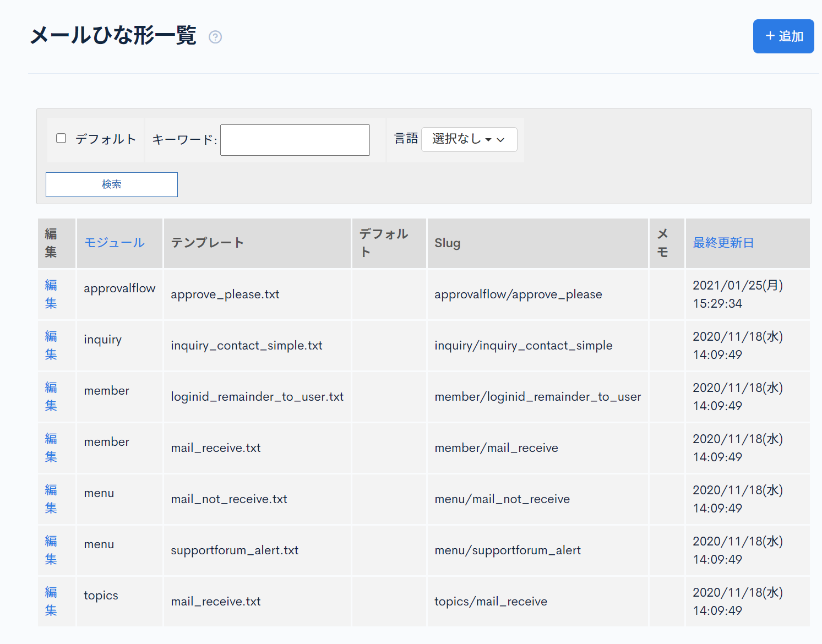Click slug member/mail_receive

497,448
